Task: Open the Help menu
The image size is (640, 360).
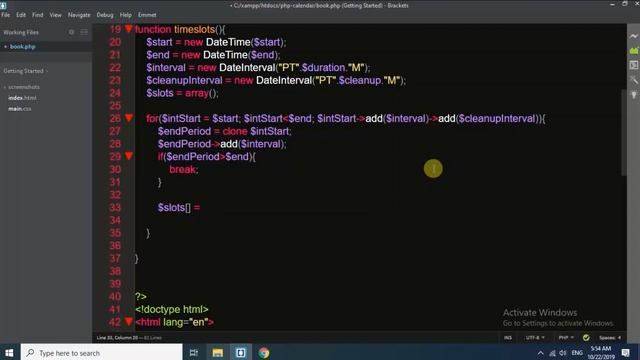Action: coord(126,15)
